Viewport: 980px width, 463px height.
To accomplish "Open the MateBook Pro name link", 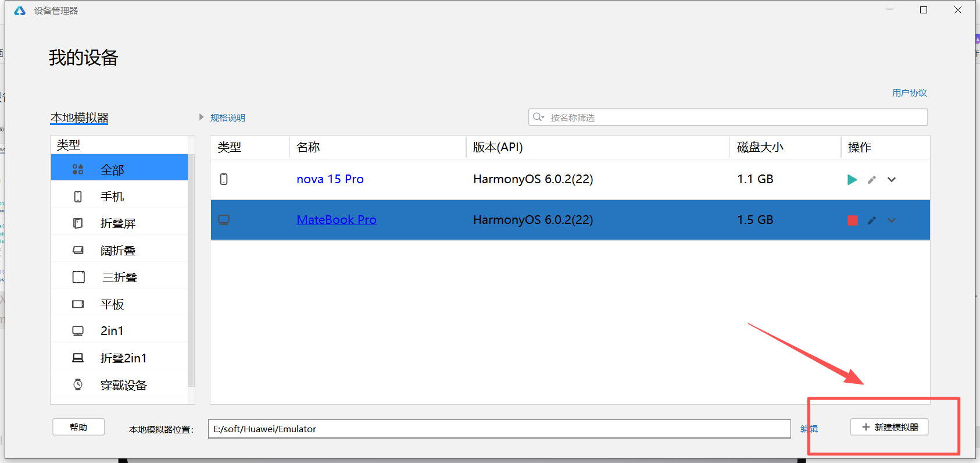I will 337,220.
